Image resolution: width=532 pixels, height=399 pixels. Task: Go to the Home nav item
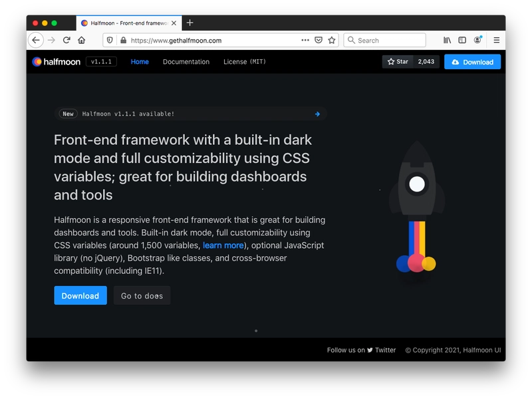(x=140, y=62)
